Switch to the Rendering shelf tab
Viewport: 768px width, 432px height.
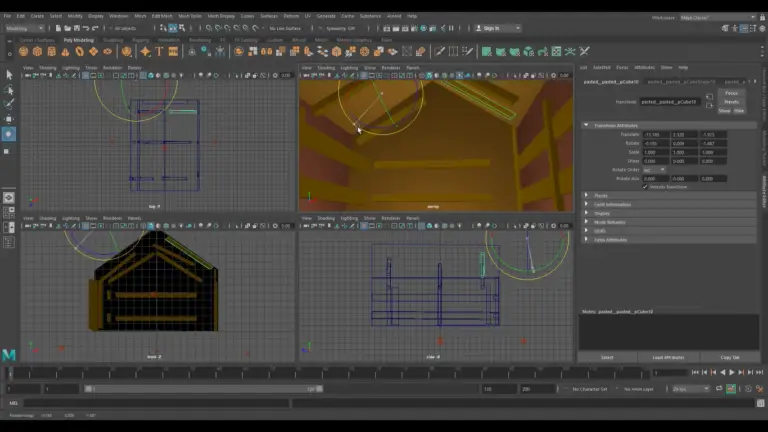coord(200,40)
